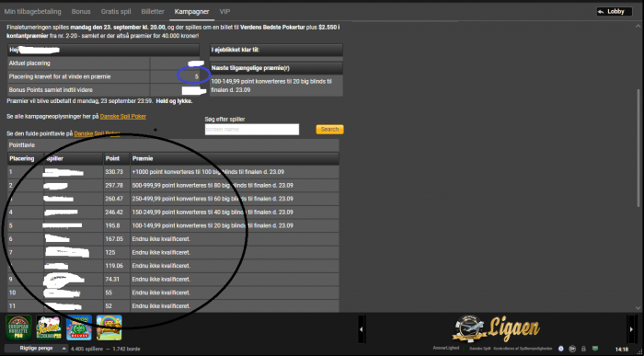644x356 pixels.
Task: Show previous banner with left arrow
Action: [x=362, y=329]
